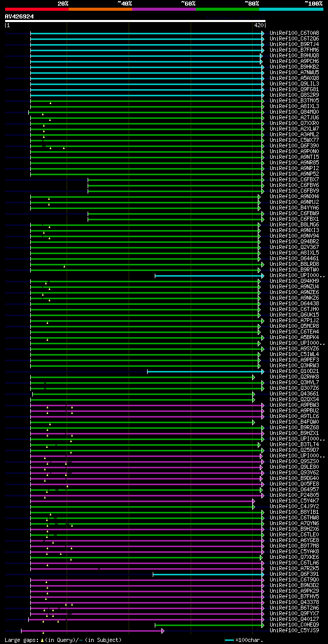Open hit UniRef100_B9RTJ4
Viewport: 328px width, 644px height.
[294, 44]
